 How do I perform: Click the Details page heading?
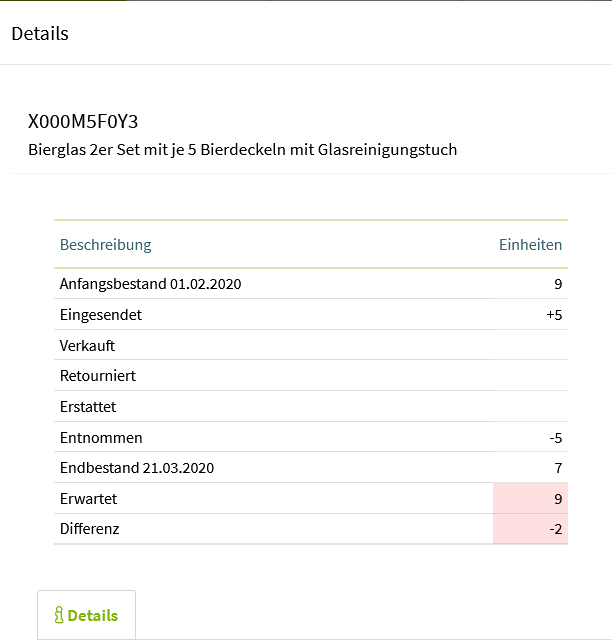tap(40, 34)
